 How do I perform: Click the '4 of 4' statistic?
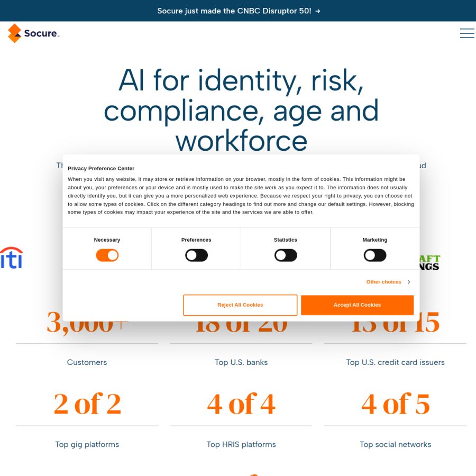pos(241,404)
